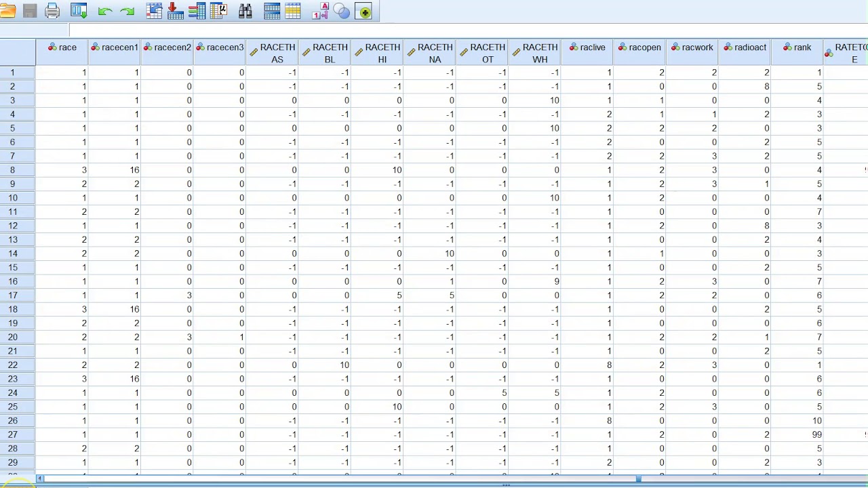This screenshot has width=868, height=488.
Task: Click rank cell showing 99 in row 27
Action: click(x=797, y=434)
